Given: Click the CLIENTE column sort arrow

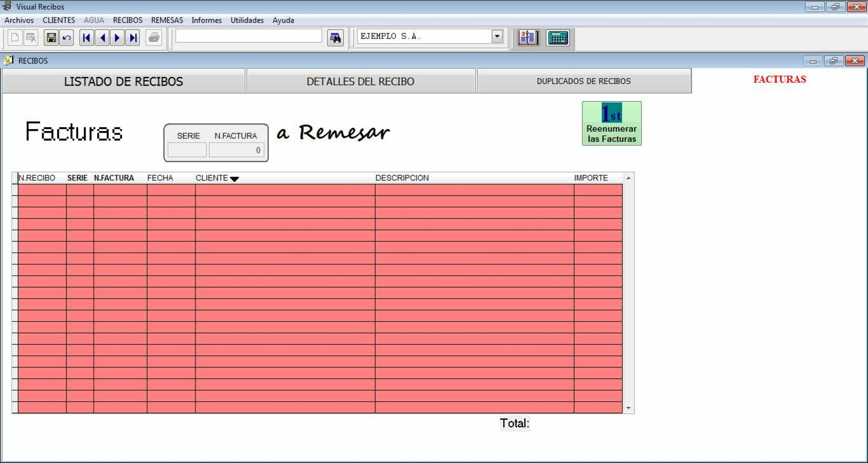Looking at the screenshot, I should (x=234, y=179).
